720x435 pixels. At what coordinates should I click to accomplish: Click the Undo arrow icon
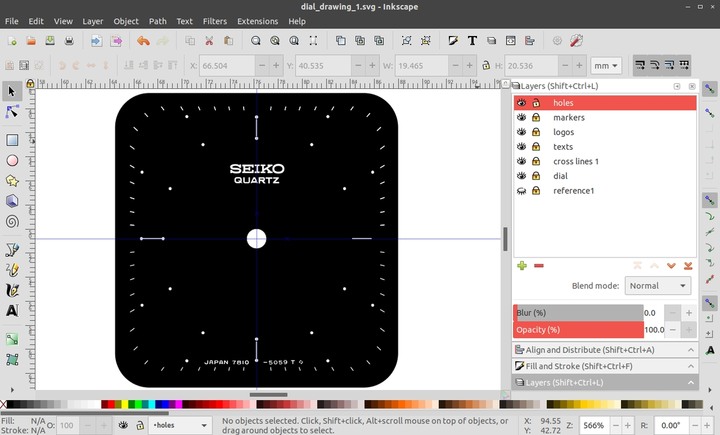[143, 41]
